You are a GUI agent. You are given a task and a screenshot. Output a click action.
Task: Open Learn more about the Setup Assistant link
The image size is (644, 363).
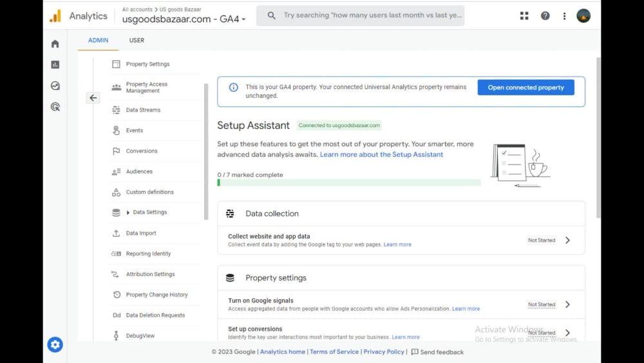[x=381, y=155]
